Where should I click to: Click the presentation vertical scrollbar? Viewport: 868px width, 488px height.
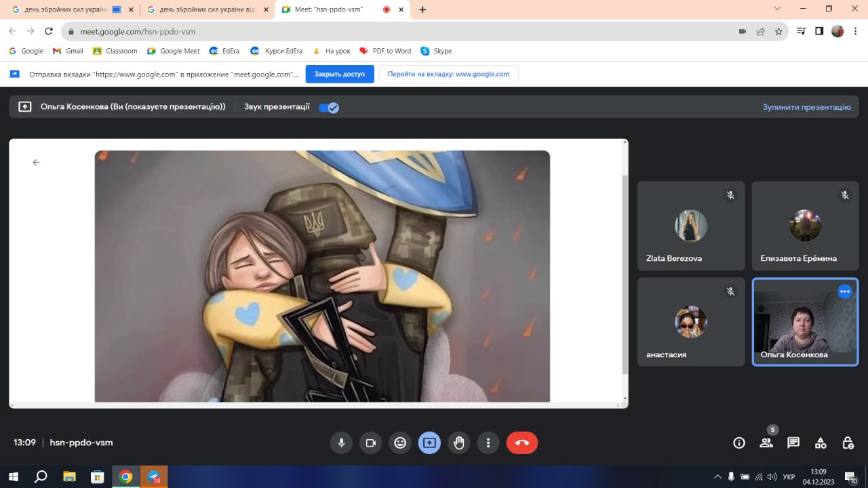coord(625,271)
